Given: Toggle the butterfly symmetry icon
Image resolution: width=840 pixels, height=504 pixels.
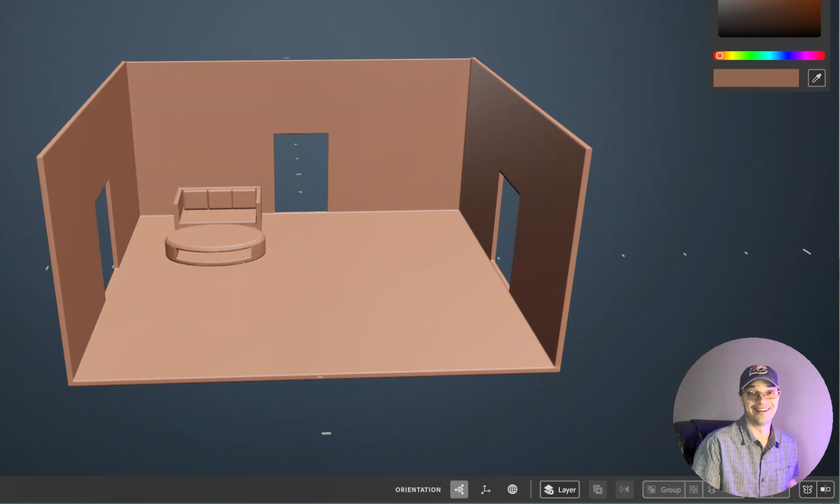Looking at the screenshot, I should [x=807, y=490].
